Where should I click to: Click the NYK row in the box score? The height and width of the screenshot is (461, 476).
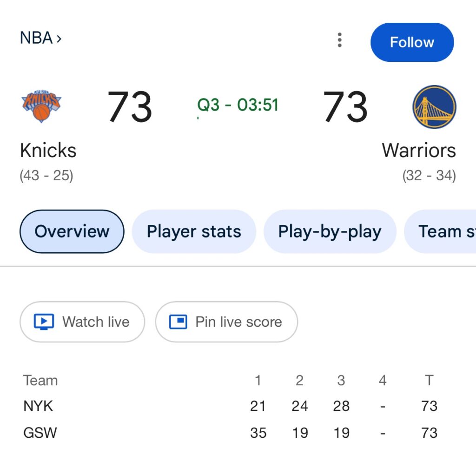(x=39, y=406)
